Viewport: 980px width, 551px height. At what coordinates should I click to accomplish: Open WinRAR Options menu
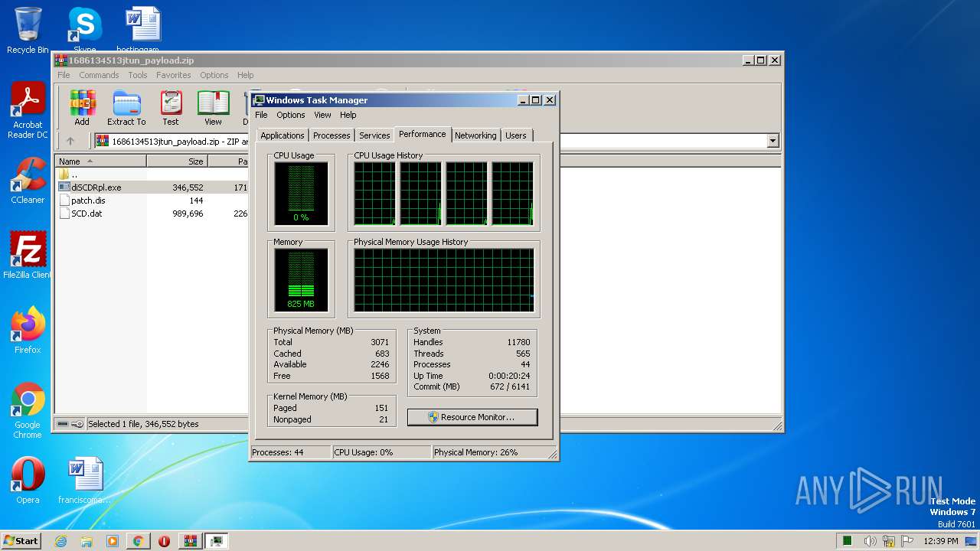[x=214, y=75]
